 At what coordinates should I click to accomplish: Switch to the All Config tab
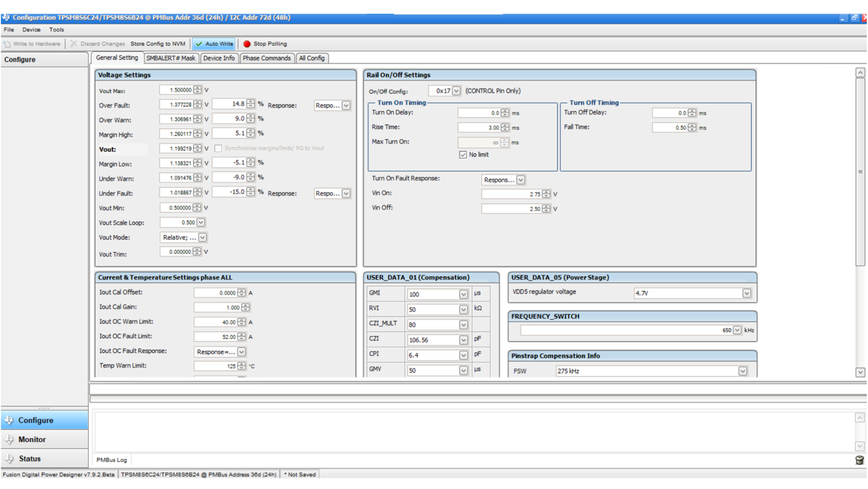click(312, 58)
